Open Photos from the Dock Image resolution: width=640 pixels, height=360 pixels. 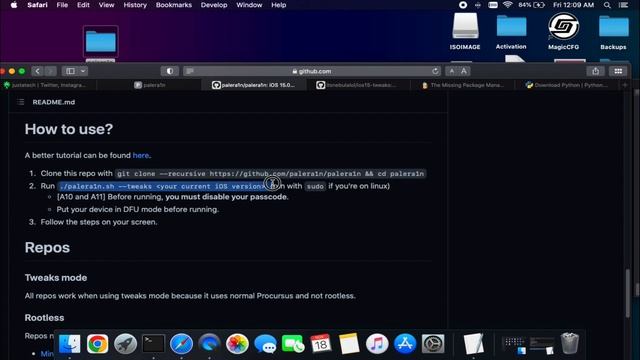point(237,344)
